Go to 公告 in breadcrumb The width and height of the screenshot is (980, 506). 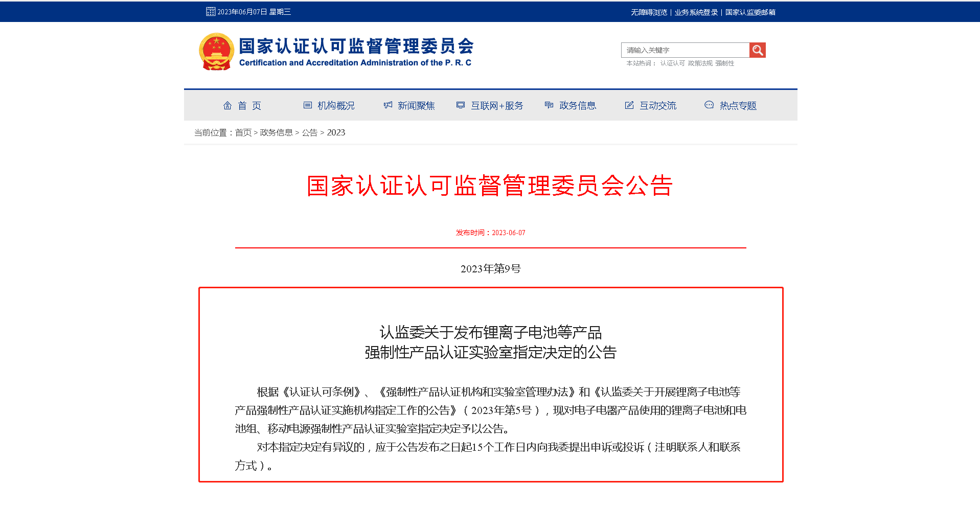click(309, 133)
